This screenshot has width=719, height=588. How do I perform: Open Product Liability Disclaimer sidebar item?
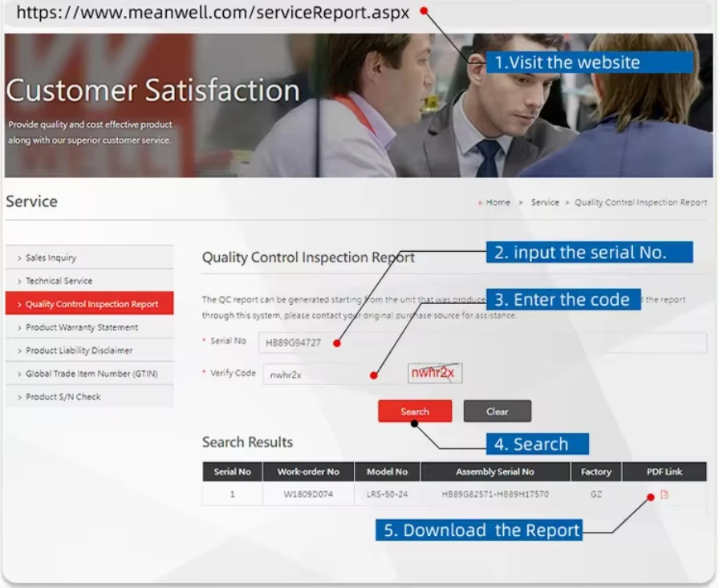pyautogui.click(x=89, y=350)
